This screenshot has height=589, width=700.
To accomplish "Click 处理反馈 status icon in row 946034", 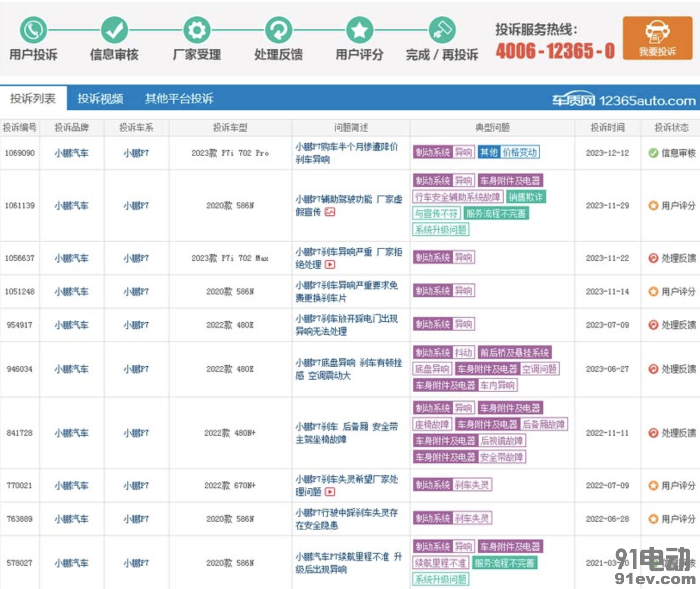I will tap(654, 369).
